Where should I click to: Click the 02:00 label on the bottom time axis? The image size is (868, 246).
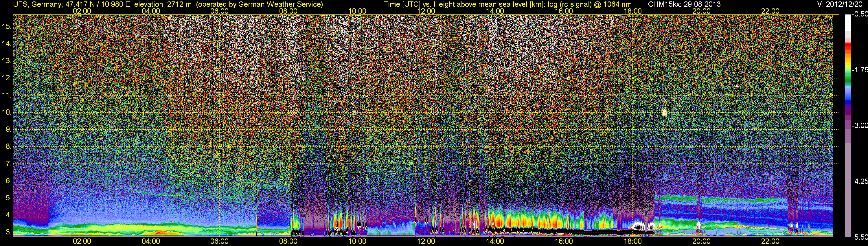[x=82, y=241]
